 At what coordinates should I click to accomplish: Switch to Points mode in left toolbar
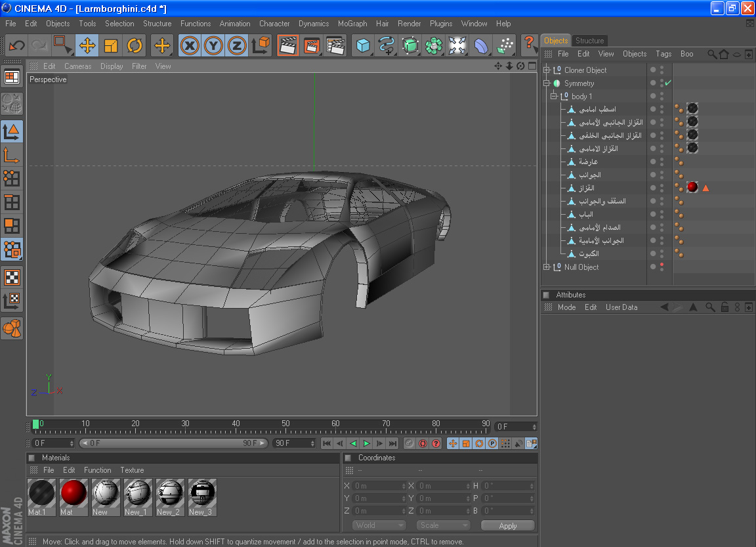click(x=12, y=179)
